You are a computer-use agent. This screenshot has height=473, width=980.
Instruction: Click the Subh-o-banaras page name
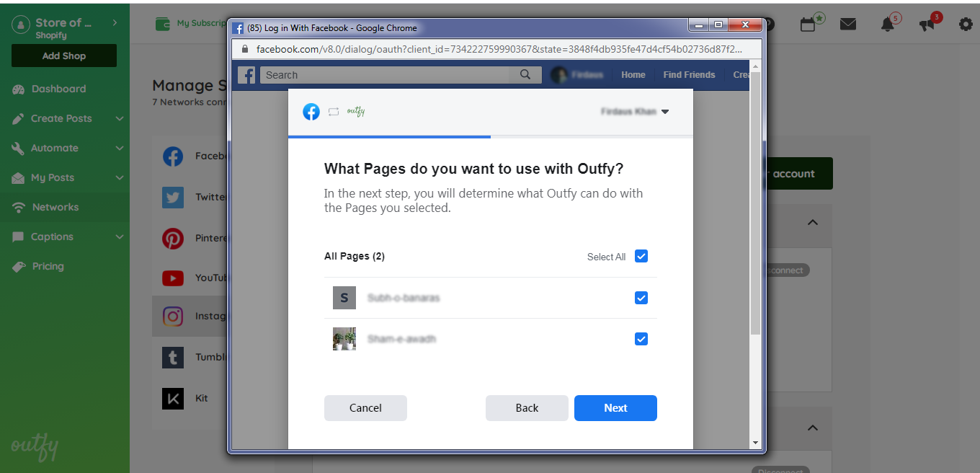pos(404,298)
